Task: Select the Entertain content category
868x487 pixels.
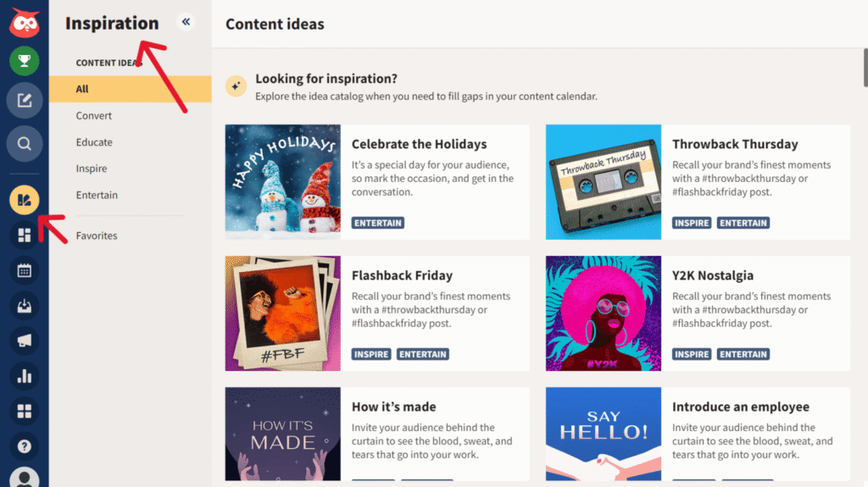Action: click(97, 195)
